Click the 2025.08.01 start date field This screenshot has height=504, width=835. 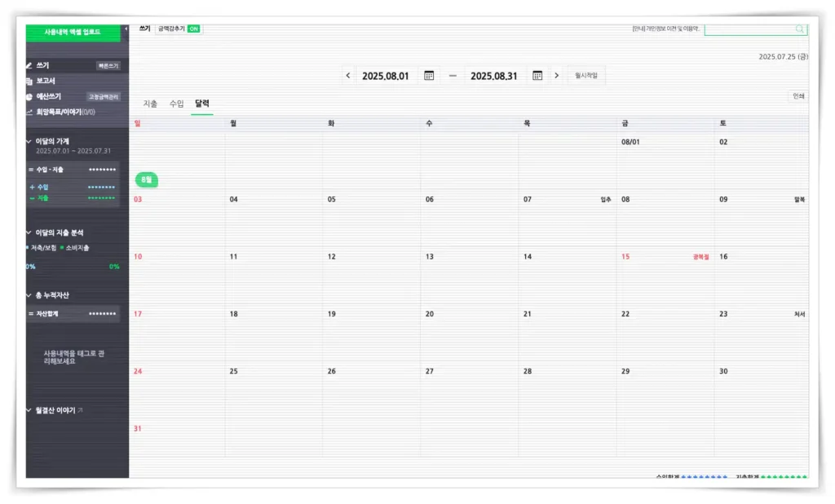click(x=386, y=76)
